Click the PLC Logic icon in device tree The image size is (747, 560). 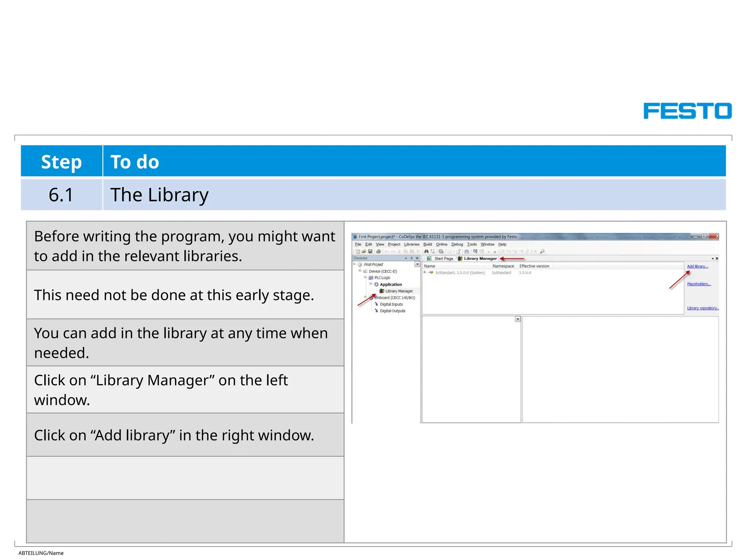371,278
